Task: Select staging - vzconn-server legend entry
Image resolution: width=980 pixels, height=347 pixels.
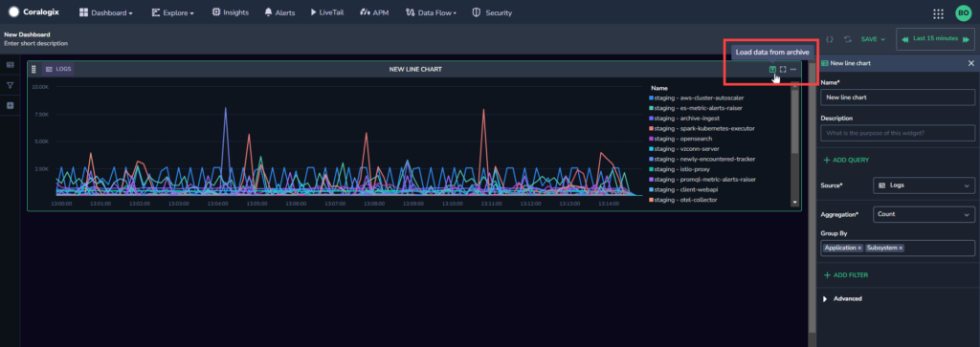Action: pos(683,148)
